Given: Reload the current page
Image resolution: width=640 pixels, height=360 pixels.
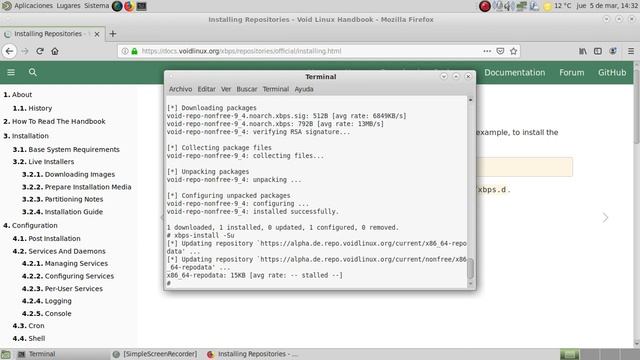Looking at the screenshot, I should point(40,51).
